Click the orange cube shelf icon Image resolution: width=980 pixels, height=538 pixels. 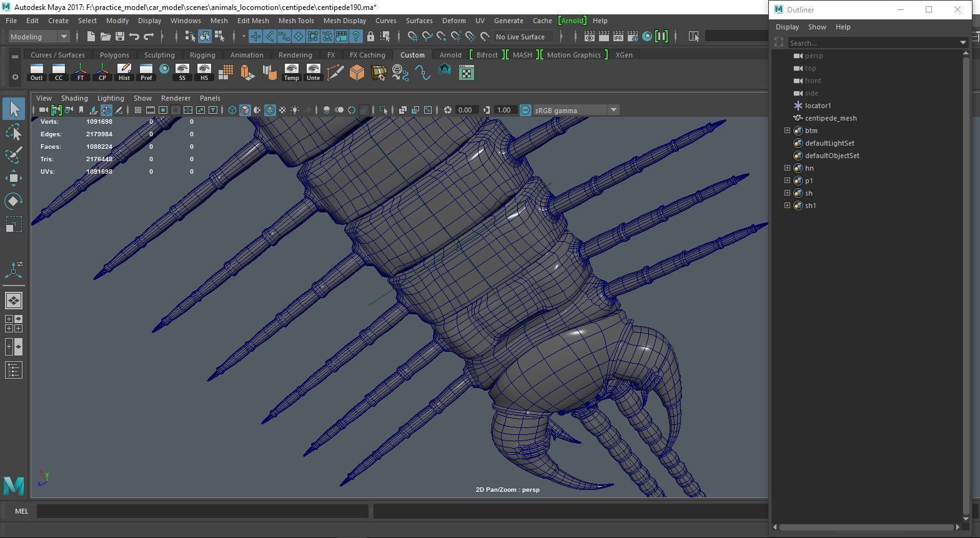tap(357, 72)
